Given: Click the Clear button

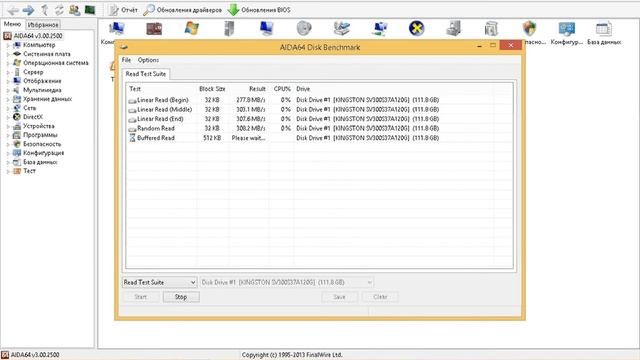Looking at the screenshot, I should (x=380, y=297).
